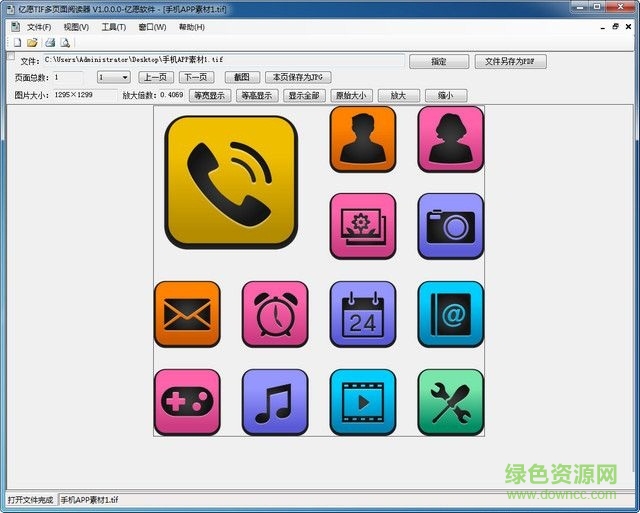Click the pink photo gallery icon
The width and height of the screenshot is (640, 513).
[x=363, y=227]
